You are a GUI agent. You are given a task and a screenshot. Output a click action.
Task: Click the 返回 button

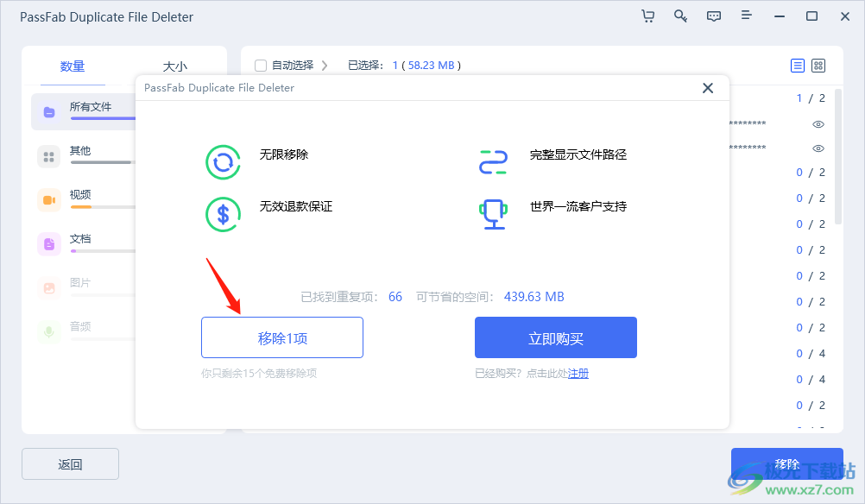click(x=70, y=463)
